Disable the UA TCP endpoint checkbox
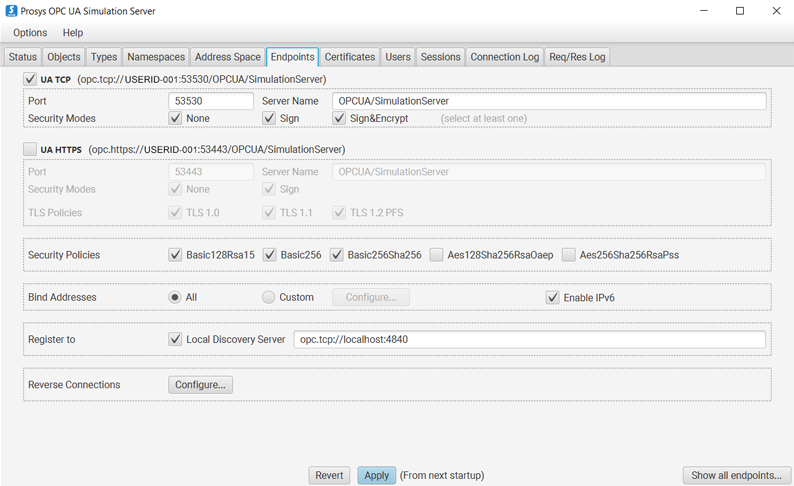The height and width of the screenshot is (486, 794). pos(30,79)
